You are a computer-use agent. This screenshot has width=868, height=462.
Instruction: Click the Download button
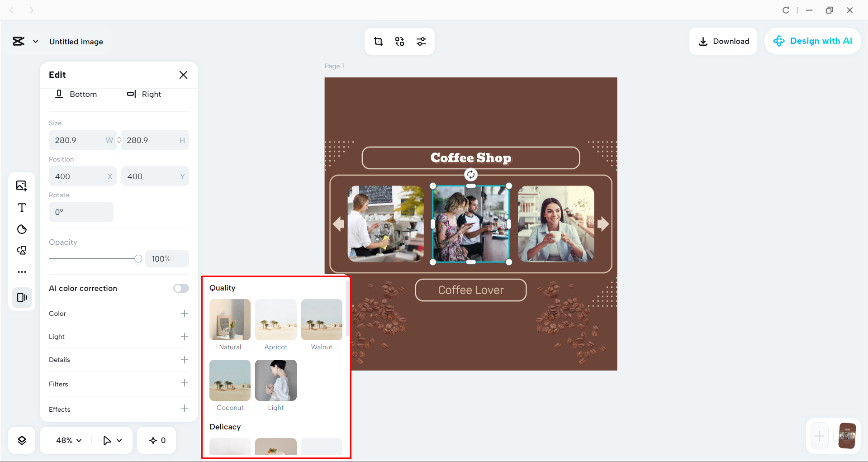click(x=723, y=41)
